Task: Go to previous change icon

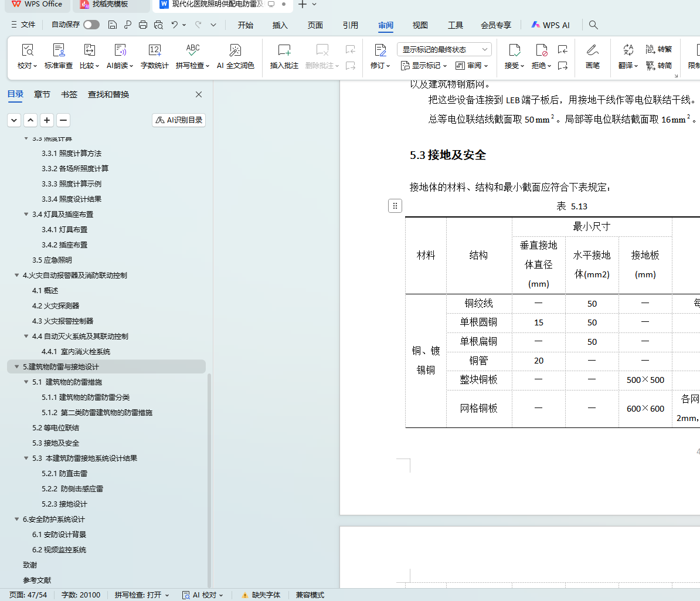Action: (562, 49)
